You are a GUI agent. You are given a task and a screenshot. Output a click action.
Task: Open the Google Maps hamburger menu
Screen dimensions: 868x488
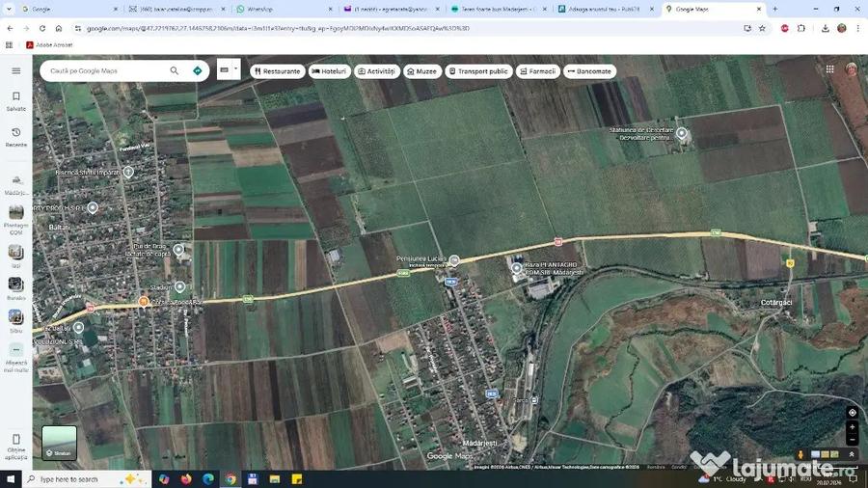click(x=16, y=70)
